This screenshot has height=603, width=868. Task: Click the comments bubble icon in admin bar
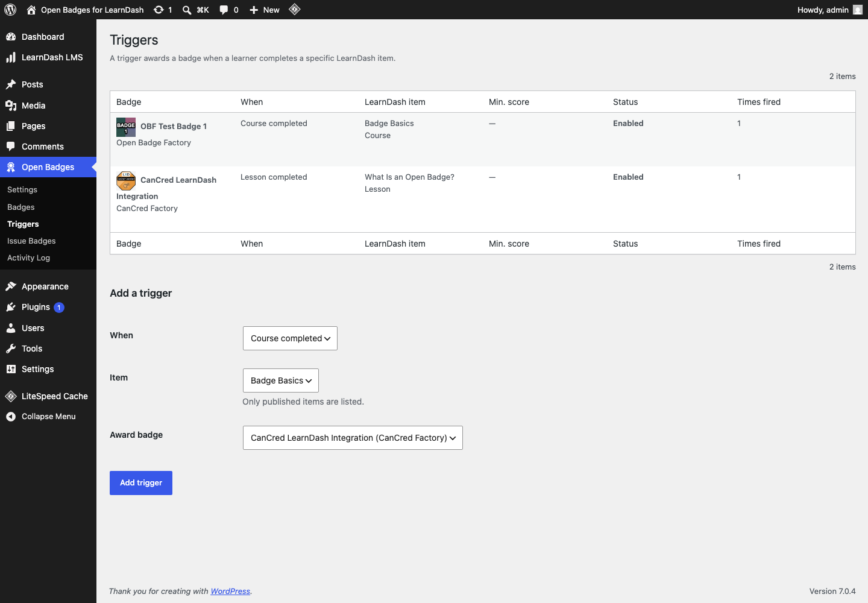pyautogui.click(x=224, y=10)
